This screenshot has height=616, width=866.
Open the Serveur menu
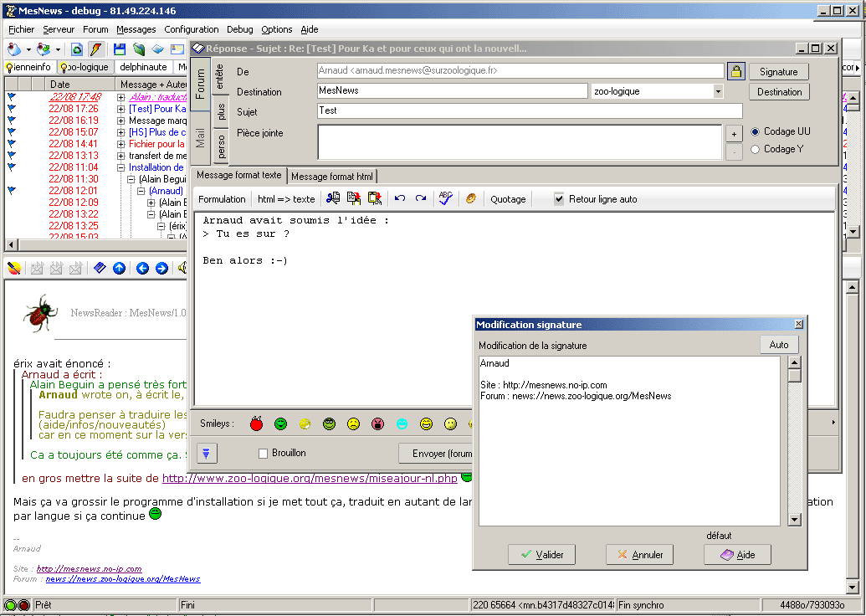pyautogui.click(x=59, y=29)
